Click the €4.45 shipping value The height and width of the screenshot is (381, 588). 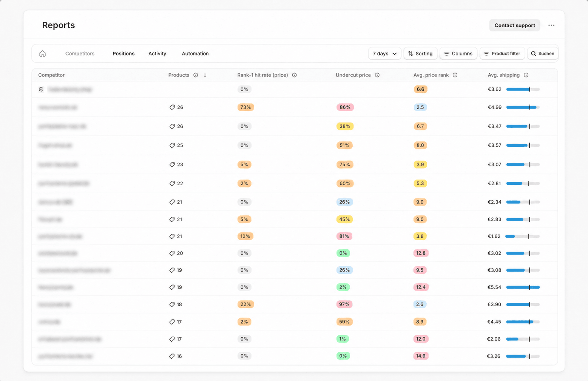click(494, 322)
